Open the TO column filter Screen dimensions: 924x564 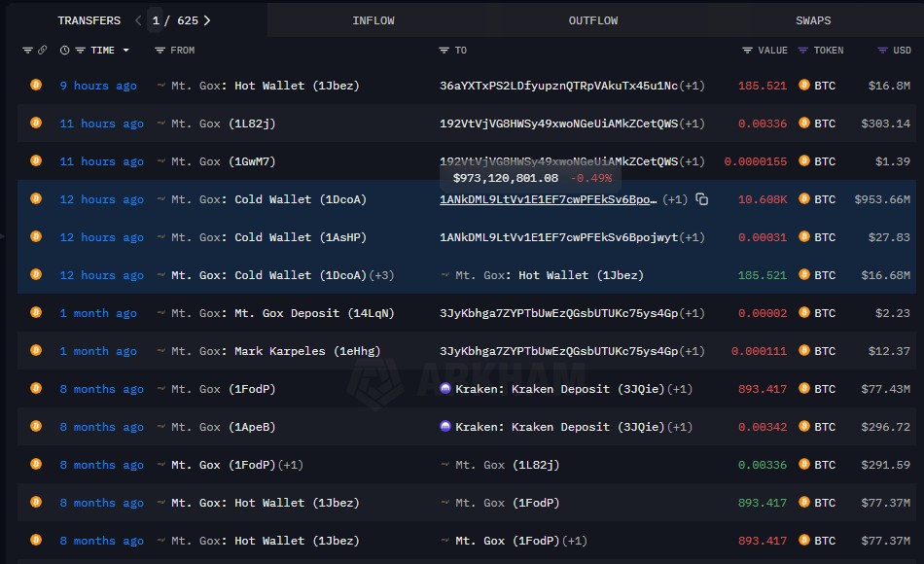[444, 51]
